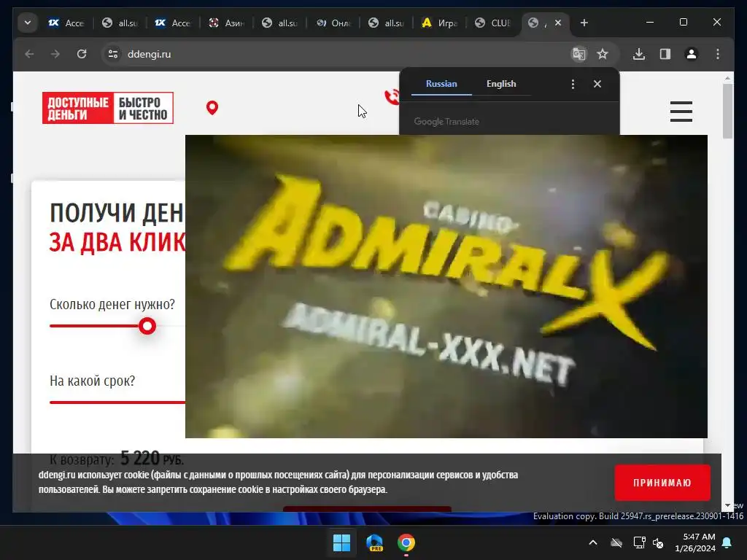Viewport: 747px width, 560px height.
Task: Switch to the 'Игра' tab
Action: [440, 23]
